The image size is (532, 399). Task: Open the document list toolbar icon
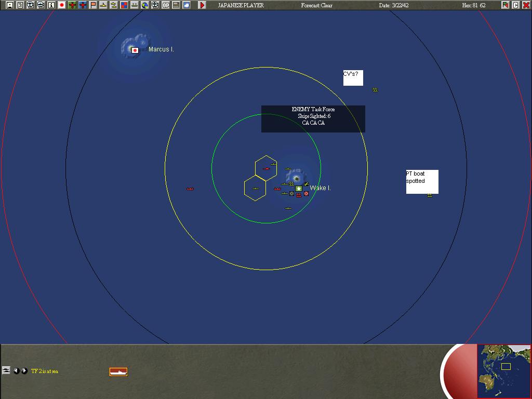[x=20, y=5]
